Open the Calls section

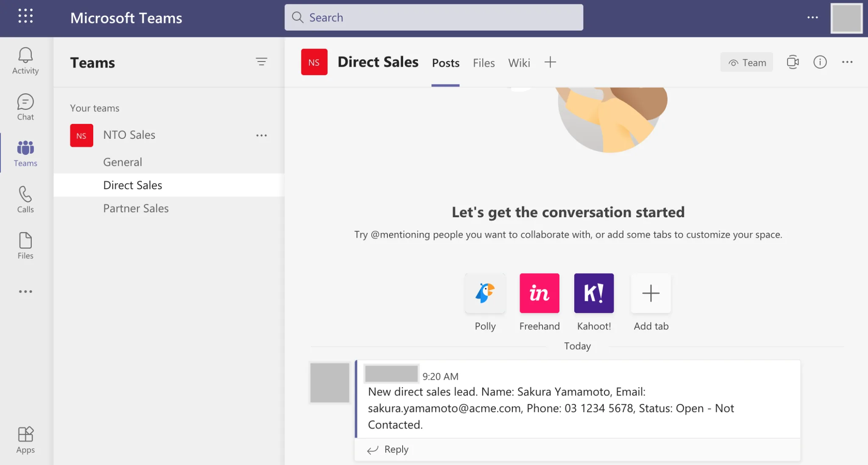tap(25, 200)
